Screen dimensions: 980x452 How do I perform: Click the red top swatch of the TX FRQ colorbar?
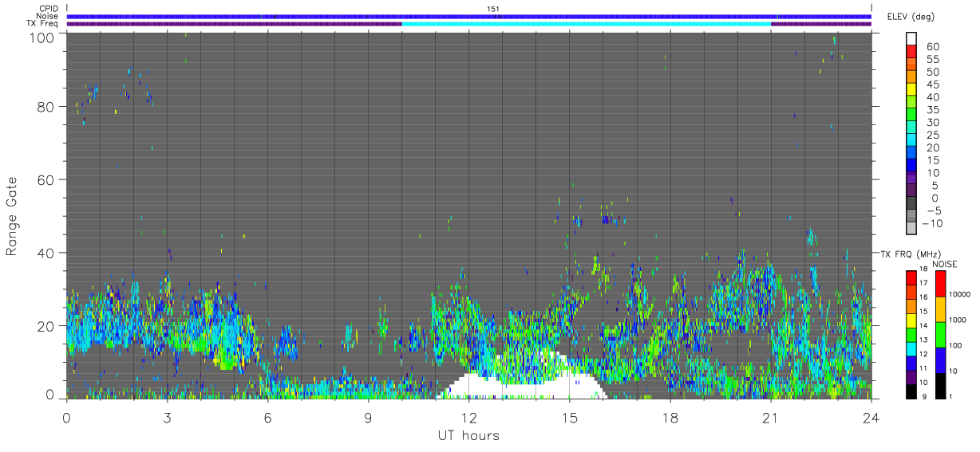tap(911, 277)
